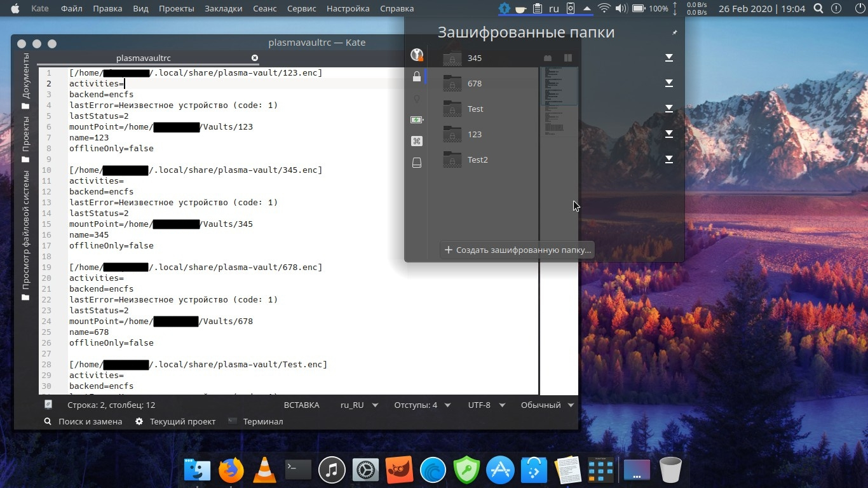Open the ru_RU dictionary dropdown
This screenshot has height=488, width=868.
(359, 405)
